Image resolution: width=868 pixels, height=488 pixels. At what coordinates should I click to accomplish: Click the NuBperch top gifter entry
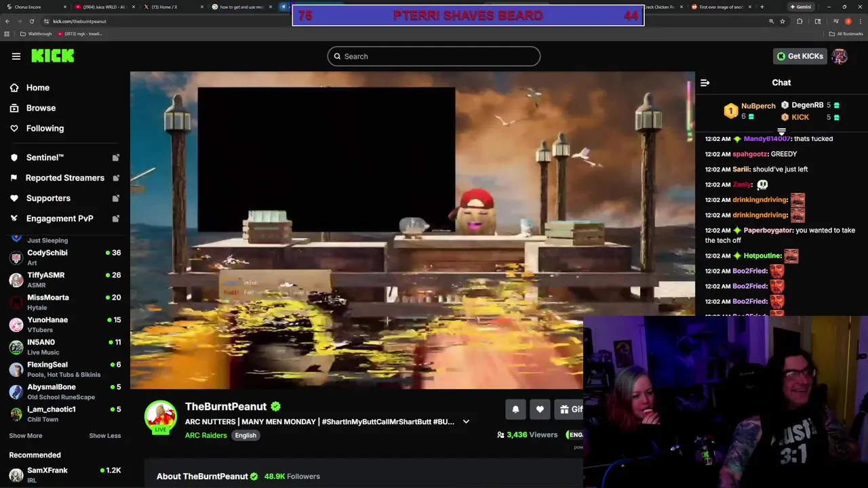tap(750, 110)
